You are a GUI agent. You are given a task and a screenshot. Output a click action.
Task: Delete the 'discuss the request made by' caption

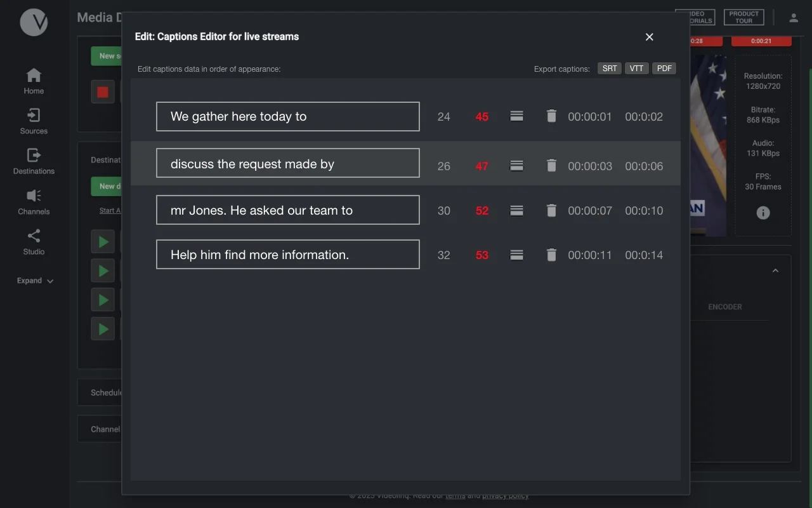(551, 166)
